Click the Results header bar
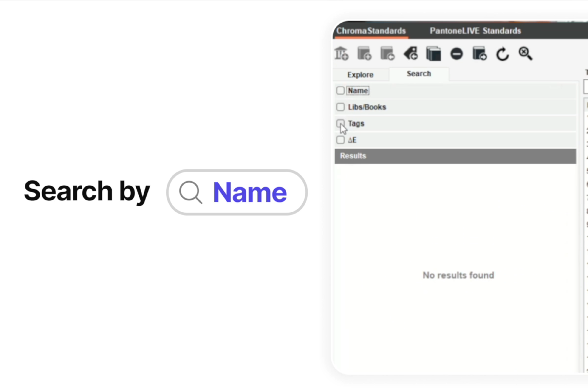 (x=455, y=156)
